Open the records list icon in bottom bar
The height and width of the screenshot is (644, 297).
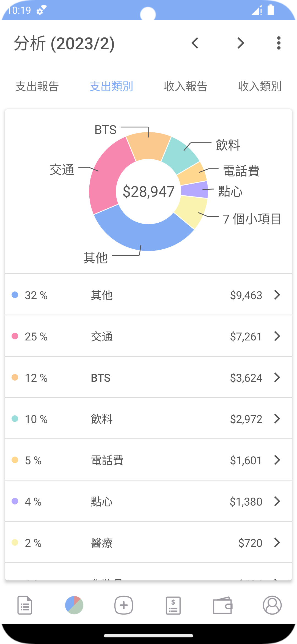[x=25, y=605]
